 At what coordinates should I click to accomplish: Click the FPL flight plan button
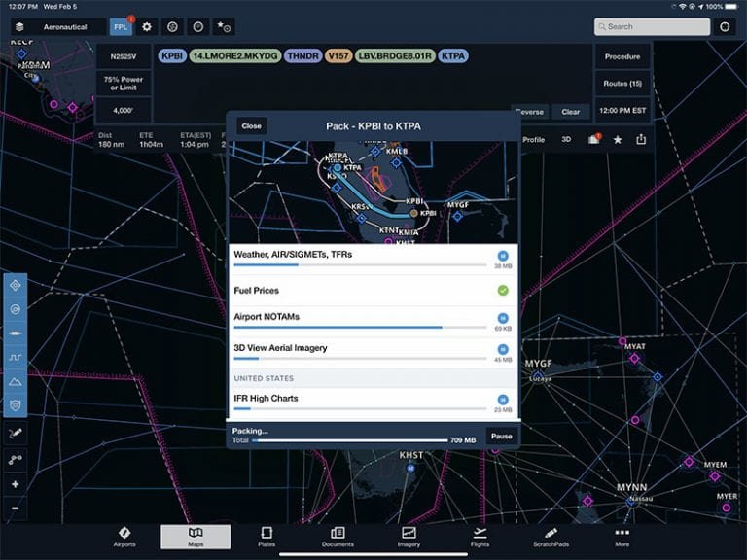click(x=121, y=27)
